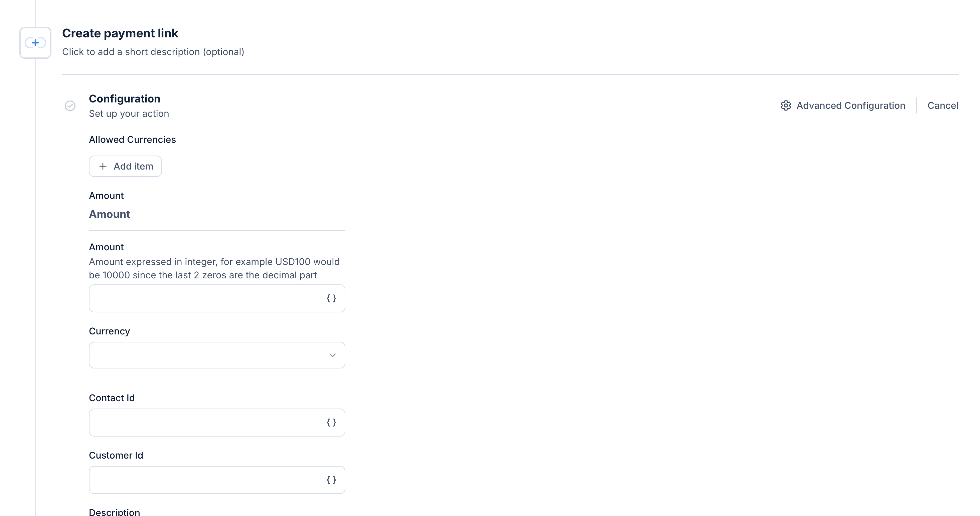This screenshot has width=980, height=516.
Task: Collapse the bold Amount section header
Action: [110, 215]
